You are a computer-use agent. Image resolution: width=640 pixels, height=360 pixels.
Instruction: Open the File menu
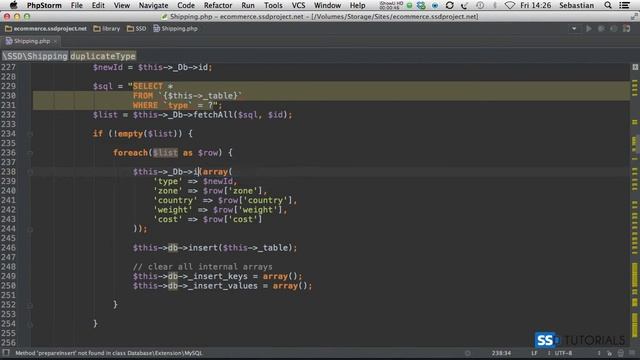76,5
